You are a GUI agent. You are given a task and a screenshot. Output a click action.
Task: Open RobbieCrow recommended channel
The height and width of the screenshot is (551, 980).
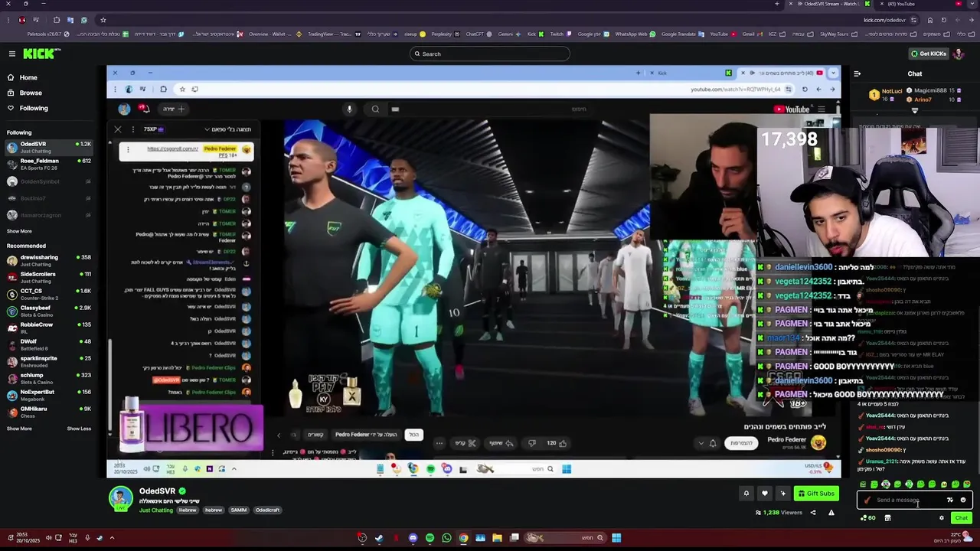click(49, 328)
